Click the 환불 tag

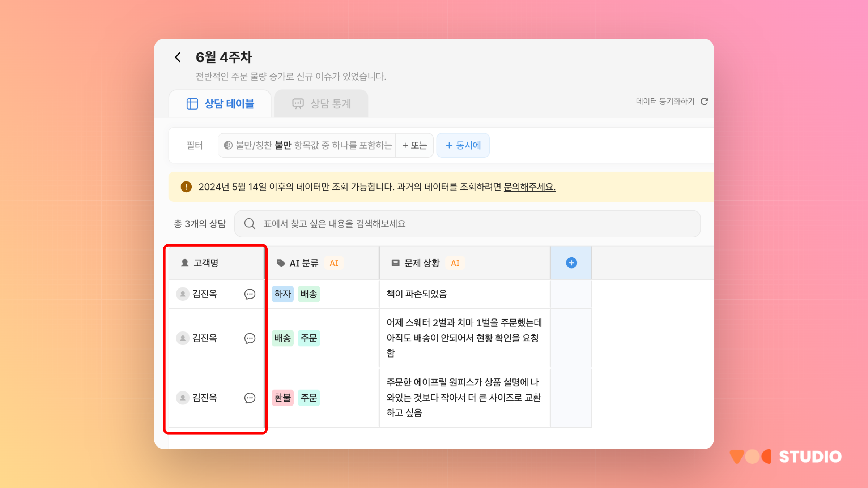(282, 398)
